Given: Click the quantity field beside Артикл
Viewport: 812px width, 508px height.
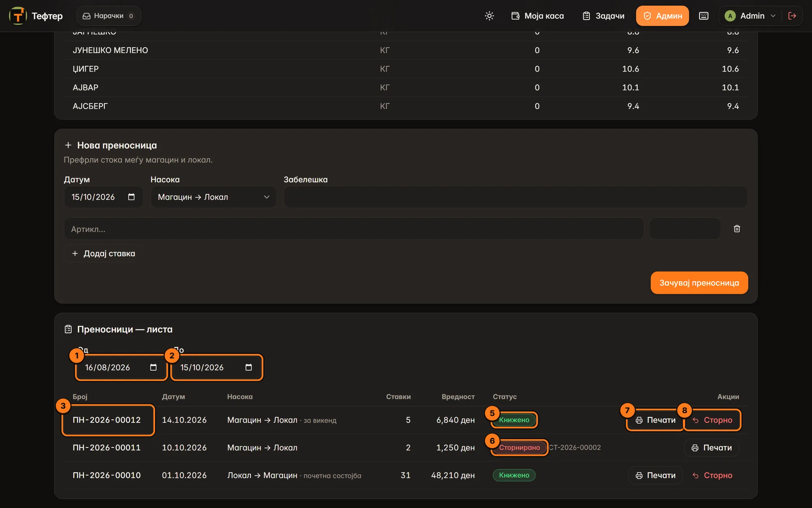Looking at the screenshot, I should coord(685,229).
